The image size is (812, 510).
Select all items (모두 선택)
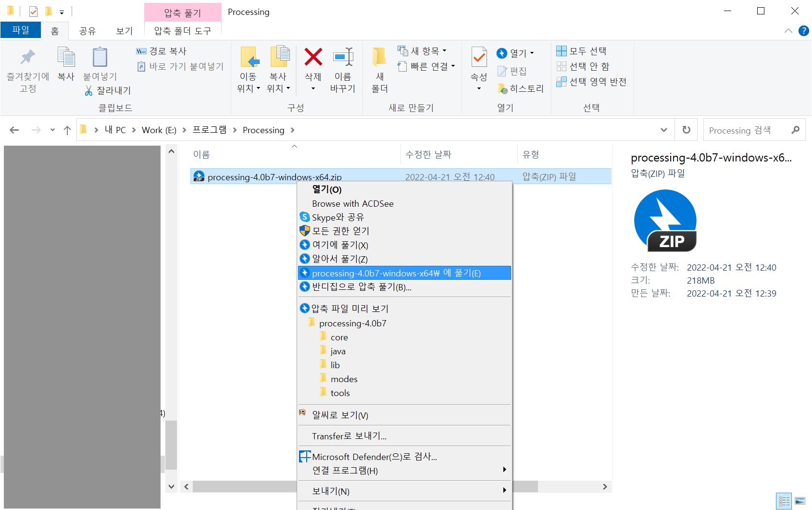pyautogui.click(x=581, y=51)
